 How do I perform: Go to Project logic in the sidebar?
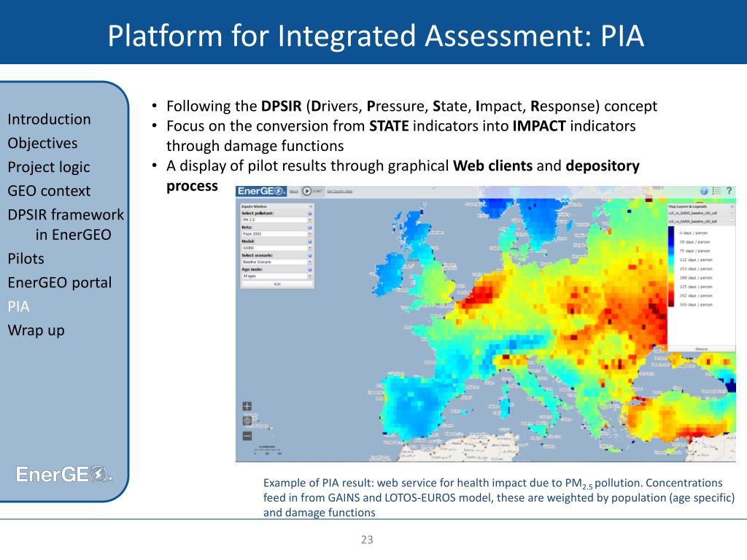pyautogui.click(x=49, y=167)
